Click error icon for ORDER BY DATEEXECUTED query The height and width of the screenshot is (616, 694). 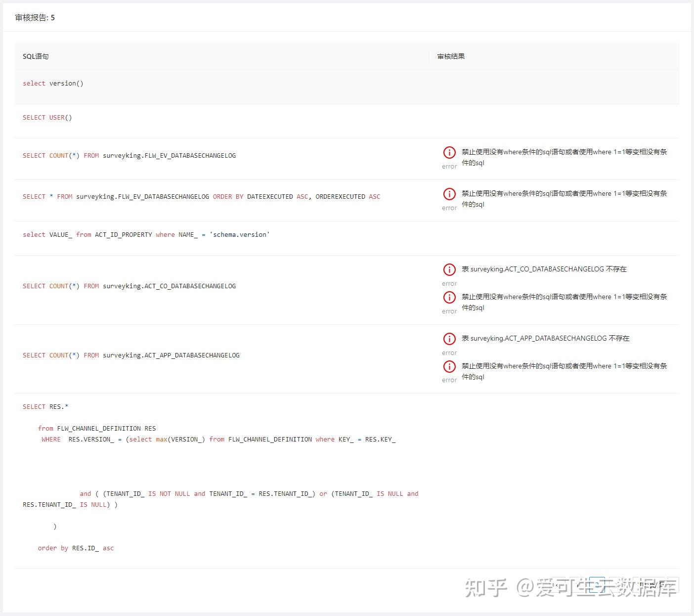pyautogui.click(x=449, y=194)
